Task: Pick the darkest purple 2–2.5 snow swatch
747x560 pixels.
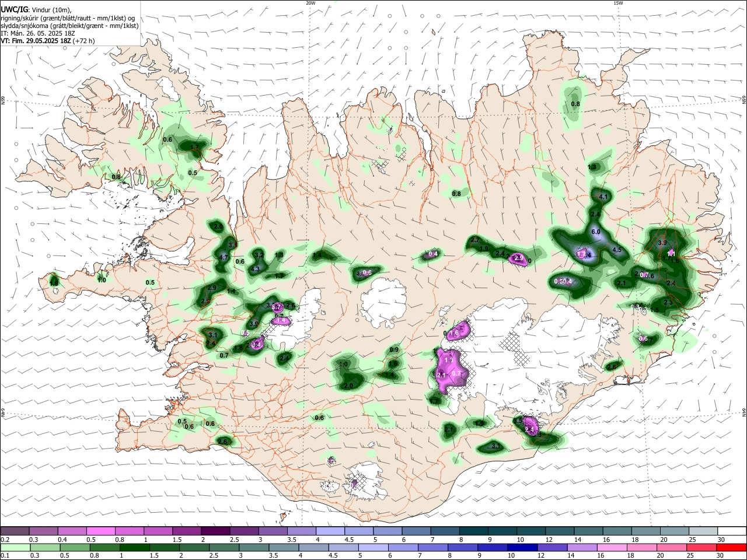Action: (215, 531)
